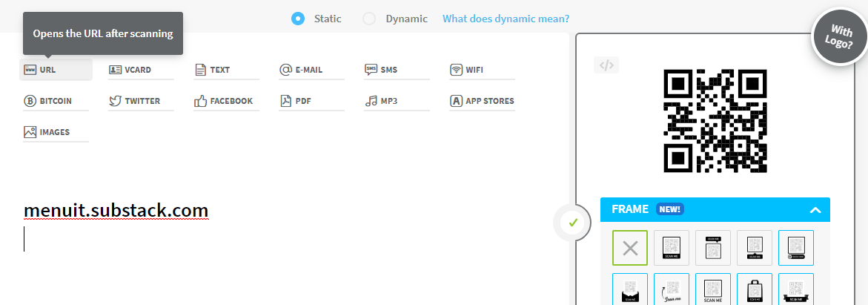The height and width of the screenshot is (305, 868).
Task: Choose the VCARD code type
Action: 141,70
